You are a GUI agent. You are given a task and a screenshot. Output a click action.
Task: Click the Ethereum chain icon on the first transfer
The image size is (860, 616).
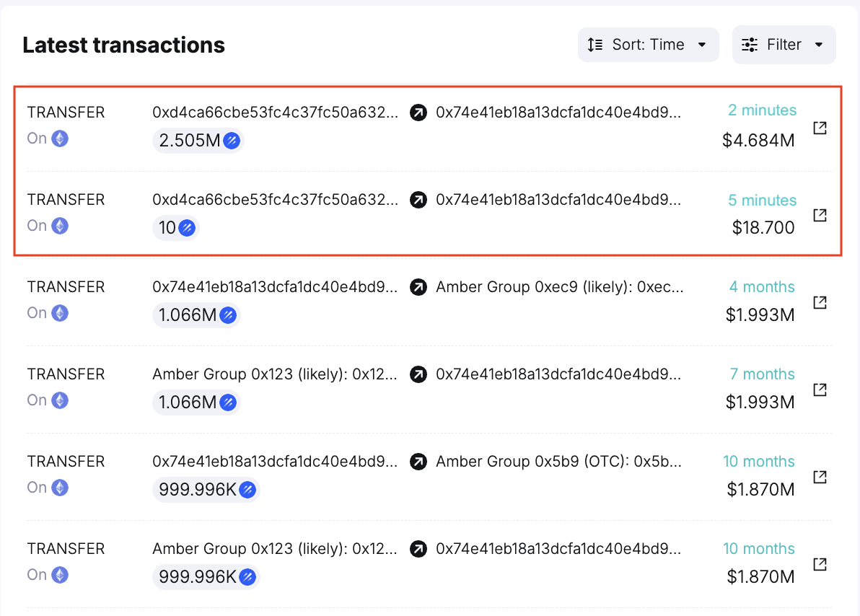(x=61, y=138)
